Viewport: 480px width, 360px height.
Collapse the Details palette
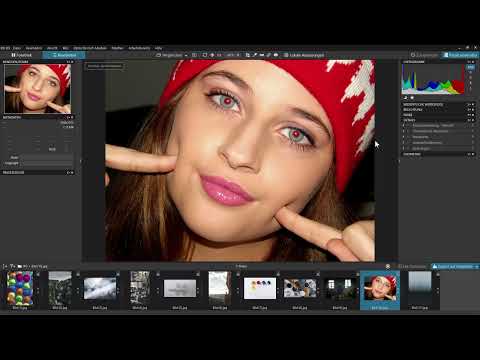(438, 120)
